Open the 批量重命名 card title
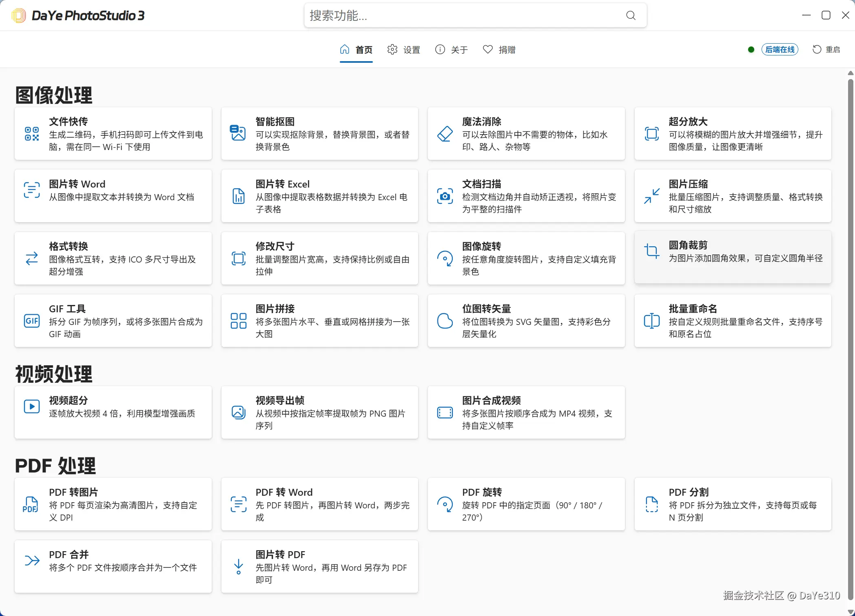This screenshot has height=616, width=855. click(x=693, y=309)
